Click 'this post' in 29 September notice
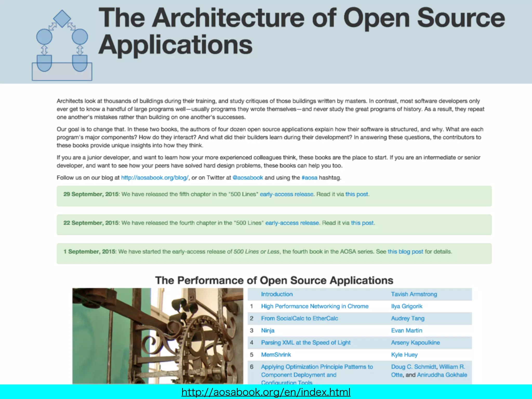532x399 pixels. pos(357,194)
